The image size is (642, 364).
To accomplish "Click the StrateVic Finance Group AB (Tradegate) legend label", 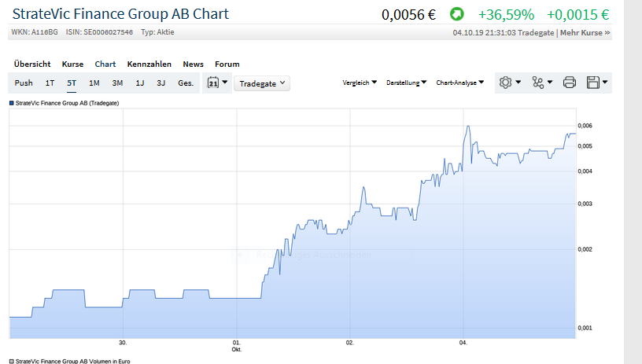I will 67,103.
